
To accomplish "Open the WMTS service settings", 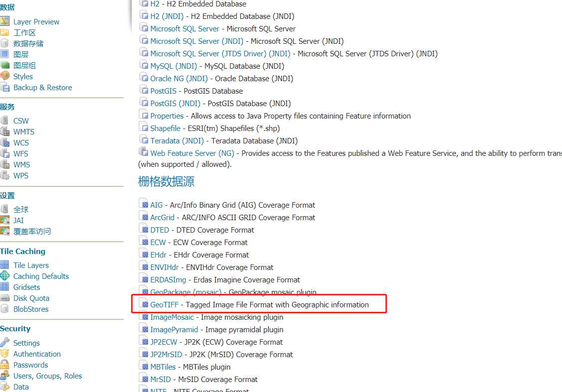I will coord(23,131).
